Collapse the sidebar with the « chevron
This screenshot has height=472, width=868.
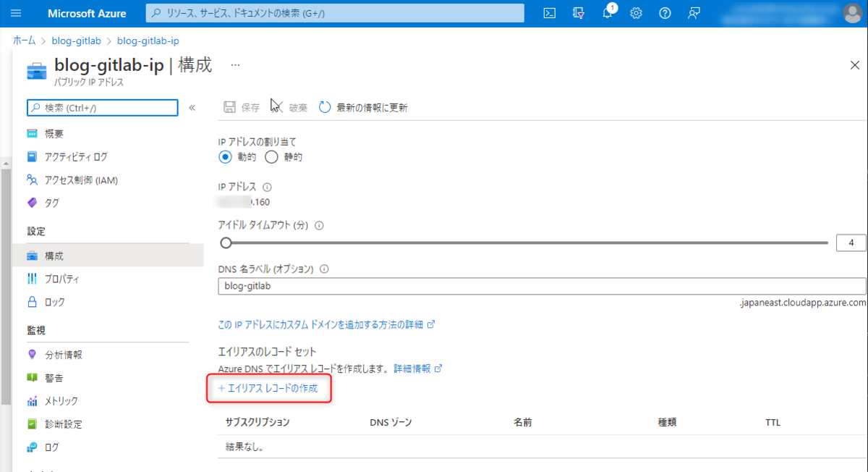point(192,107)
